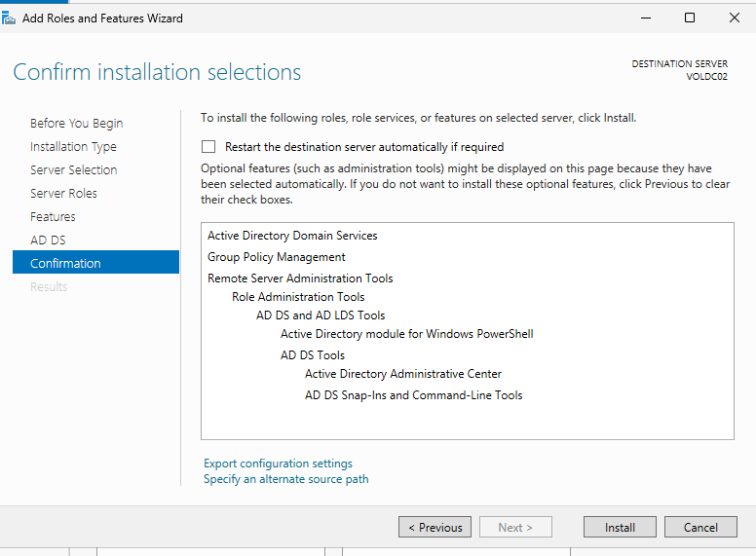Switch to Server Roles step

63,194
